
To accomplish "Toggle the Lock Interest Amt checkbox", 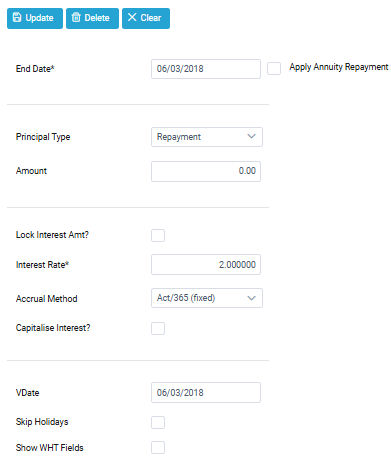I will coord(158,235).
